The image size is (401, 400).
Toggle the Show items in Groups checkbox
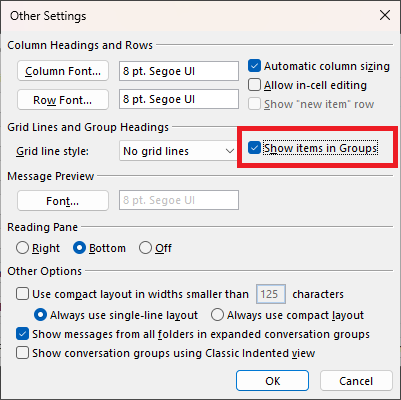[x=254, y=148]
